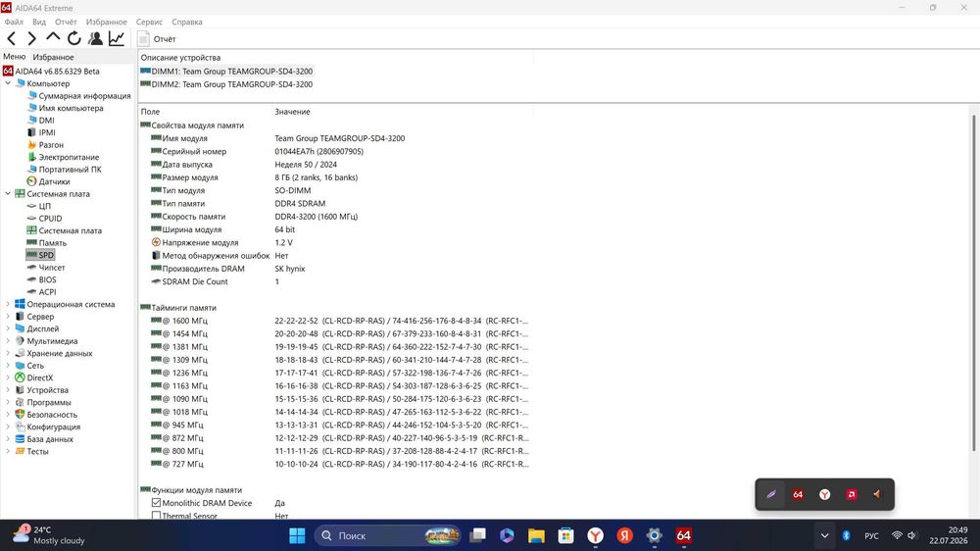The width and height of the screenshot is (980, 551).
Task: Expand the Мультимедиа tree node
Action: pyautogui.click(x=8, y=341)
